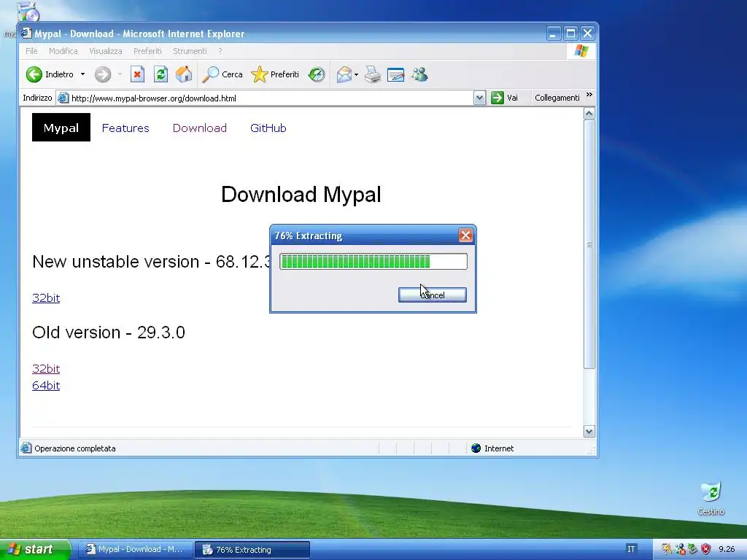Click the 9.26 clock in tray
The image size is (747, 560).
tap(727, 549)
